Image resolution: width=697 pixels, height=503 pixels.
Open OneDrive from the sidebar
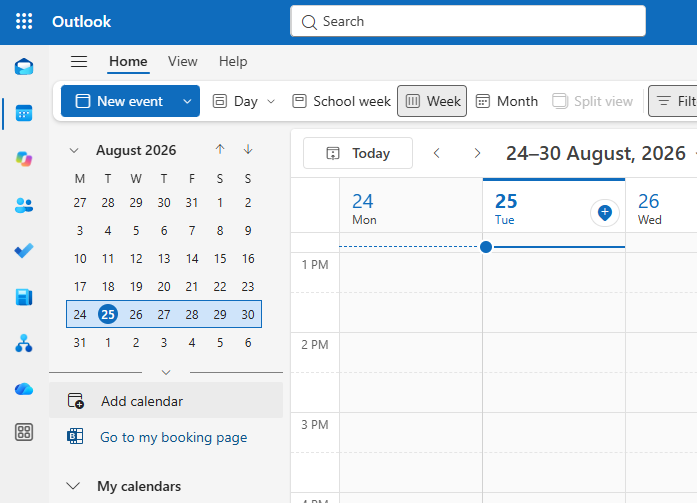(24, 389)
